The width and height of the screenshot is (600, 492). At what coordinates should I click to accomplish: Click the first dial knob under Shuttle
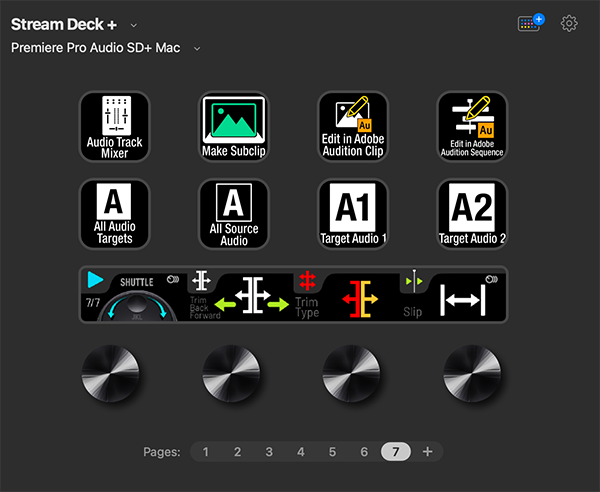point(111,373)
